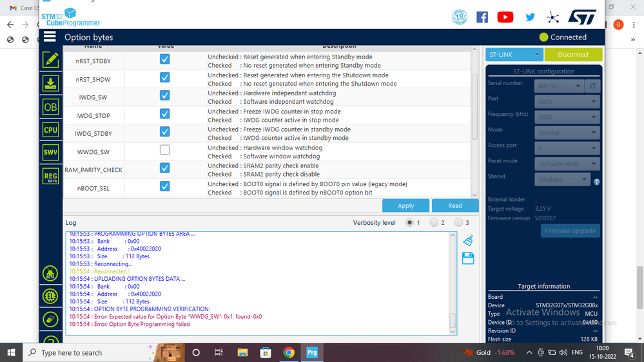Open the beta bug icon in sidebar
644x362 pixels.
click(x=50, y=273)
